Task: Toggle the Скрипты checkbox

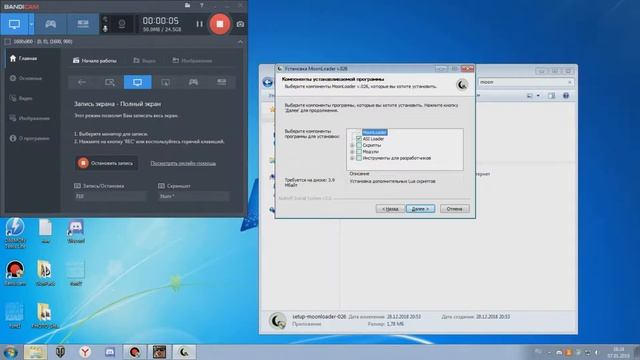Action: point(359,145)
